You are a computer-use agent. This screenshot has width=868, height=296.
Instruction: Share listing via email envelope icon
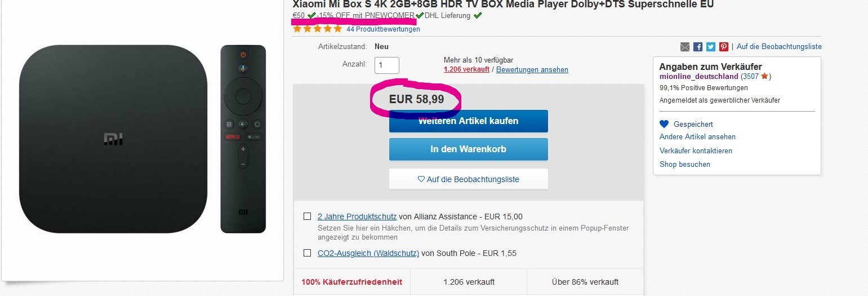tap(685, 47)
